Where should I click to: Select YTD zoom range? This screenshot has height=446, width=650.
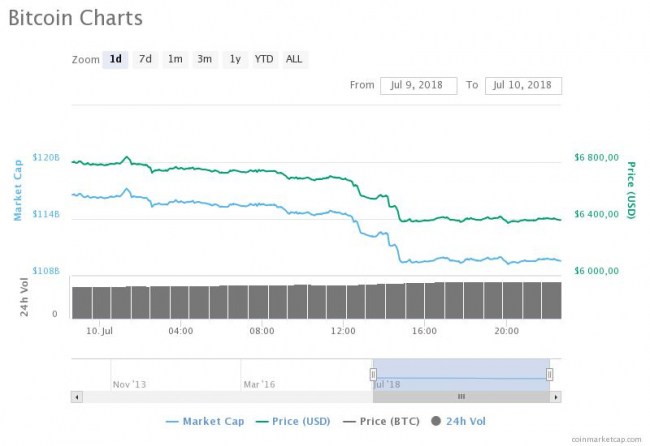tap(264, 59)
